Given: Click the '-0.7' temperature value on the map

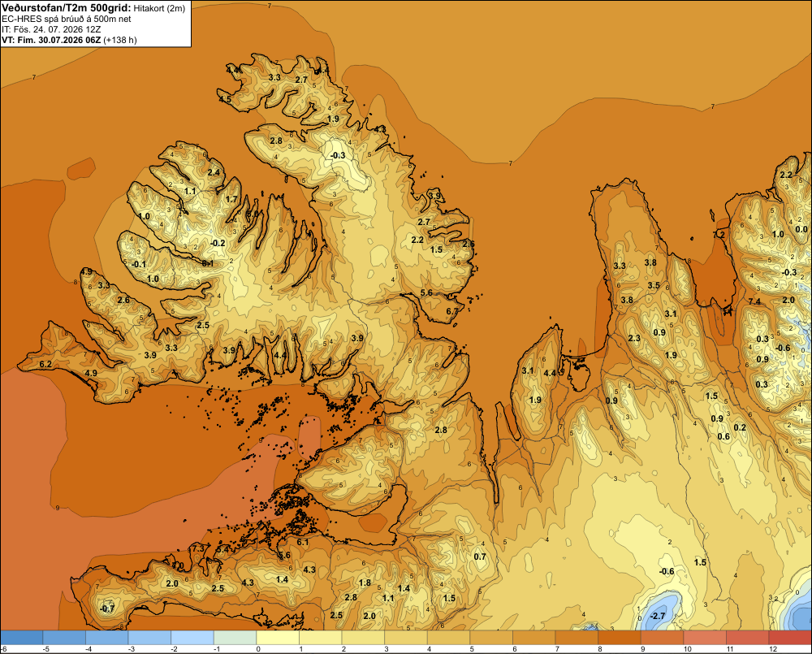Looking at the screenshot, I should point(106,609).
